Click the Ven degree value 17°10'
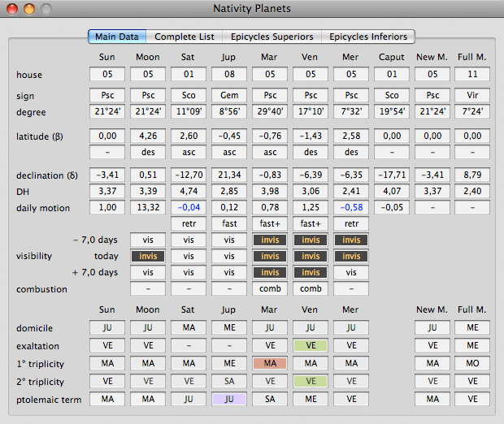504x424 pixels. point(311,111)
